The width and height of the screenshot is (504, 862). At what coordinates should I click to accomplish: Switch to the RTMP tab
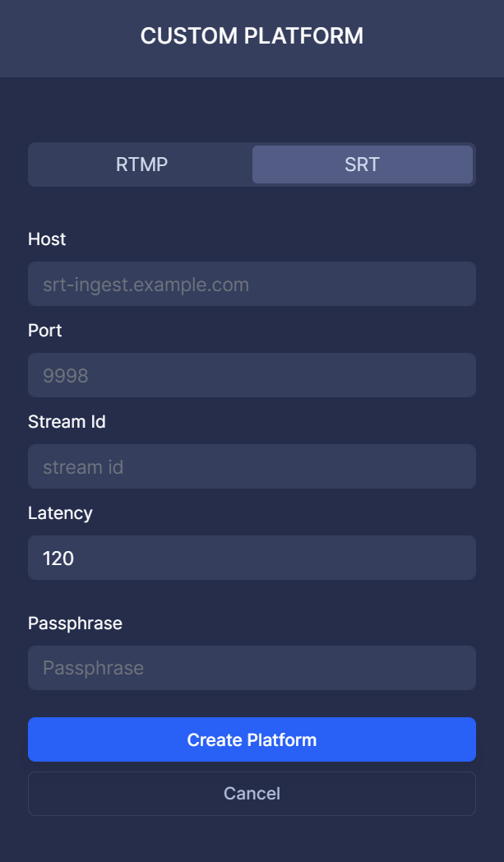140,165
